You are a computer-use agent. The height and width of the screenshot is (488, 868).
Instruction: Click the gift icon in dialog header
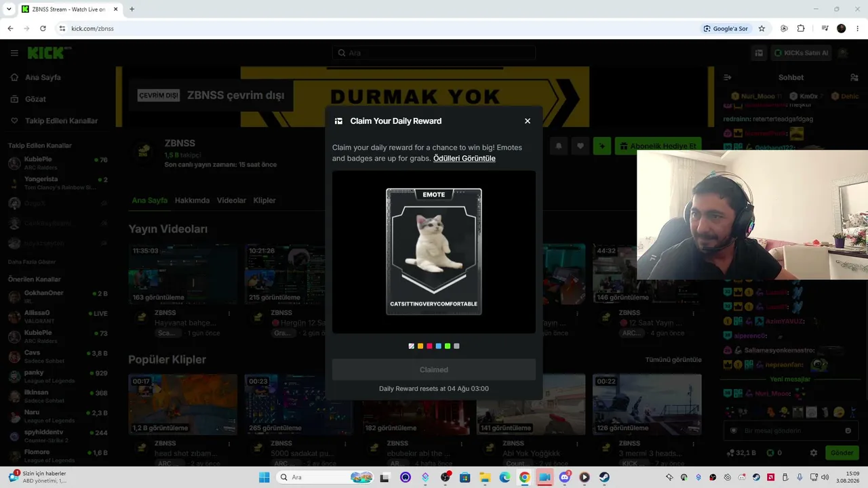click(x=338, y=121)
